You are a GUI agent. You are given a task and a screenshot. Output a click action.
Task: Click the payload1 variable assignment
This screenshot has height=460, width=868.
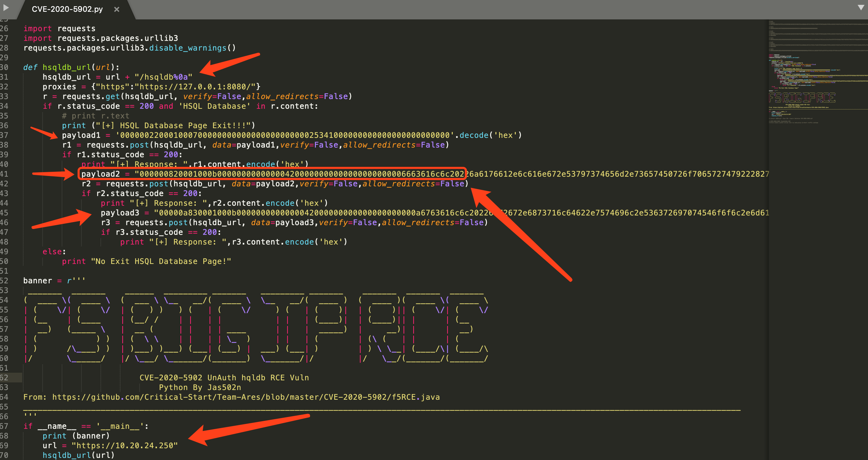[81, 135]
